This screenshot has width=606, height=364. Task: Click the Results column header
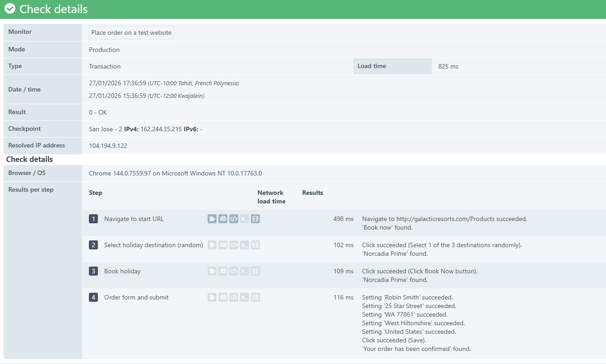click(x=312, y=193)
